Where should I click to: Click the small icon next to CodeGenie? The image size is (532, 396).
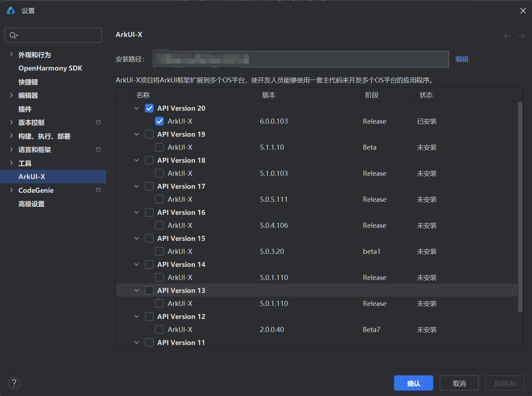click(98, 190)
